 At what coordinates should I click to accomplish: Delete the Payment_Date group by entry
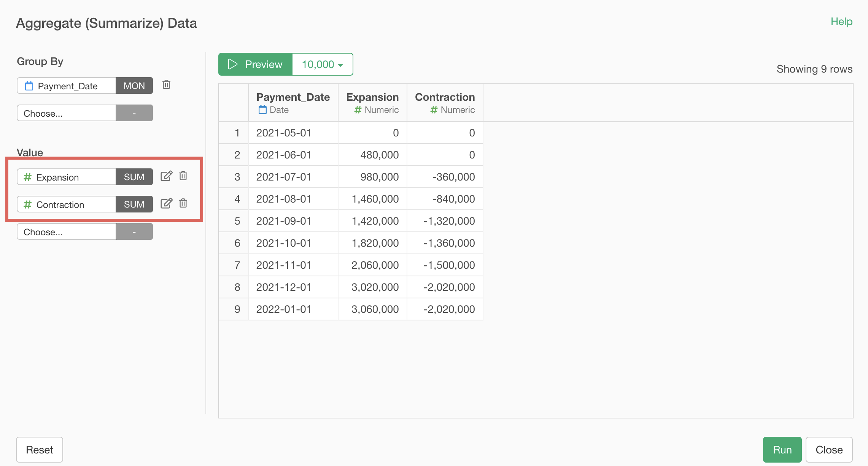click(166, 85)
